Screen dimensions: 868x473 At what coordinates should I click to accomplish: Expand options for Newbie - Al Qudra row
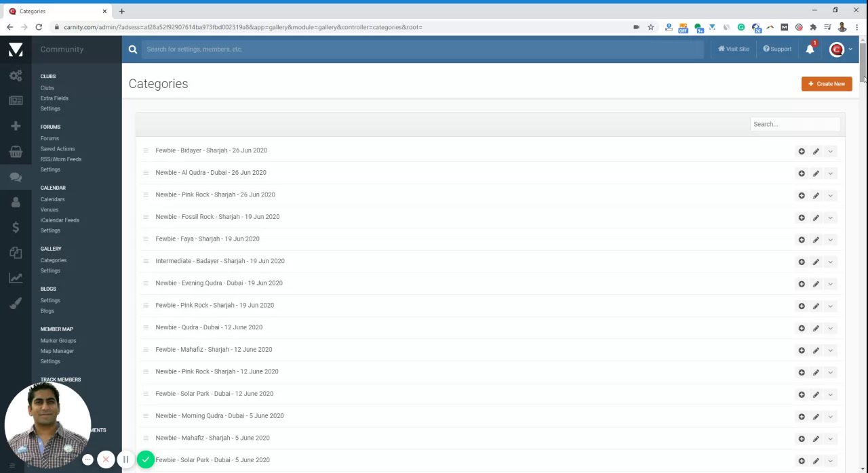(x=830, y=173)
